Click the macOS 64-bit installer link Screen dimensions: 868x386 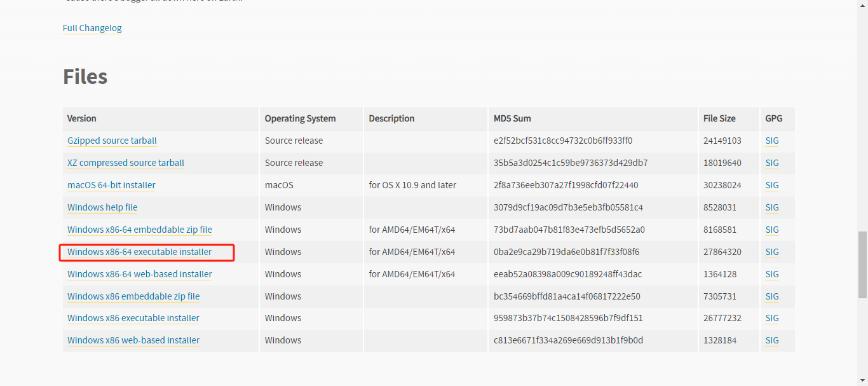[x=111, y=185]
